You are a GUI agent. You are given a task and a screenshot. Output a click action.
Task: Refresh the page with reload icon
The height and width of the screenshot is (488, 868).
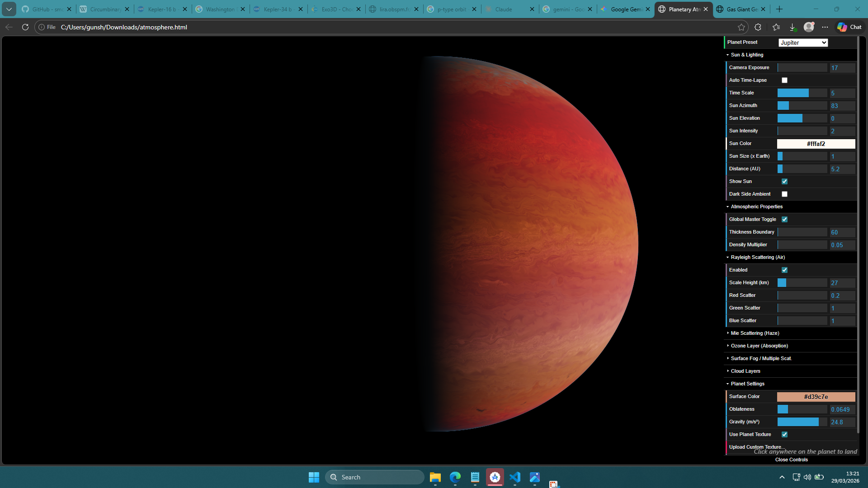tap(25, 27)
